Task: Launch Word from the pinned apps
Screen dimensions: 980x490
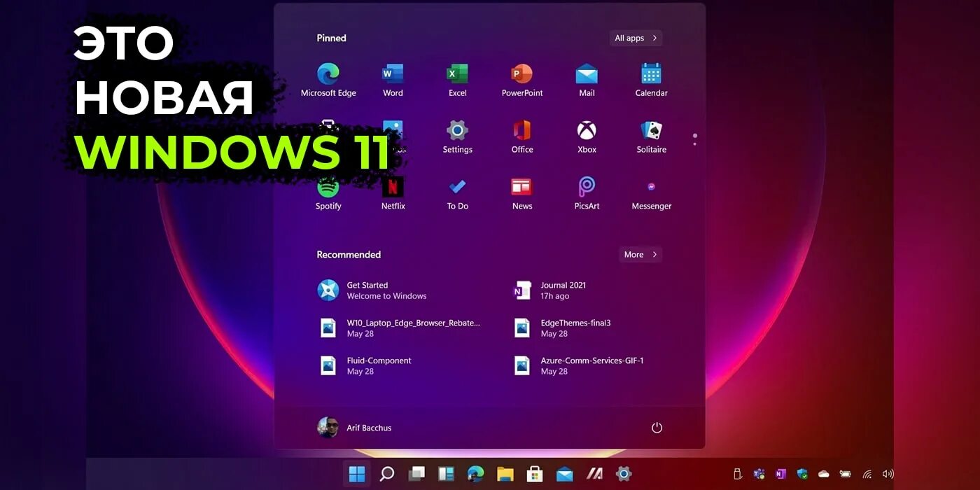Action: [393, 80]
